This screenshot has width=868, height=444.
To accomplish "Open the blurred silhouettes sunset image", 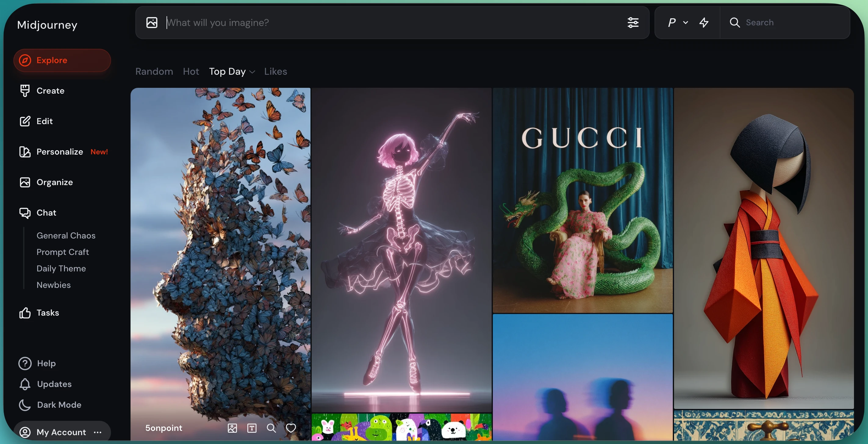I will point(583,377).
